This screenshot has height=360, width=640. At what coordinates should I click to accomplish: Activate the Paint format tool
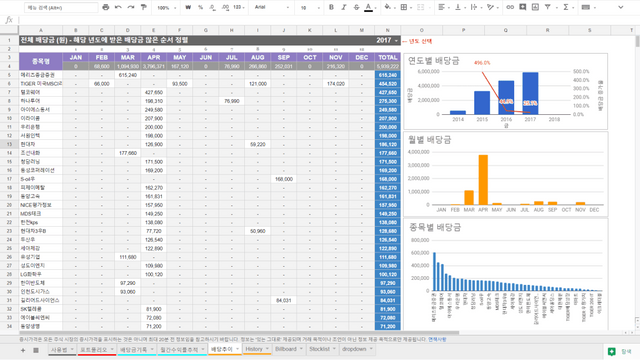point(144,7)
